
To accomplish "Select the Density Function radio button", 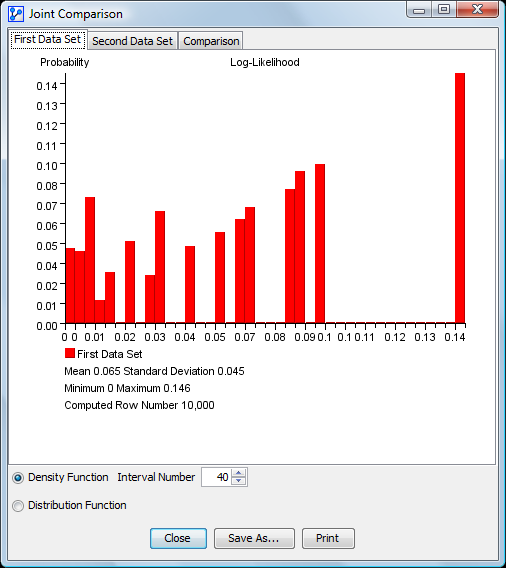I will click(x=18, y=478).
